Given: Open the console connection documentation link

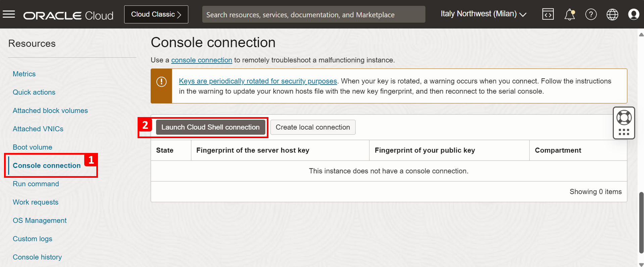Looking at the screenshot, I should (x=202, y=60).
